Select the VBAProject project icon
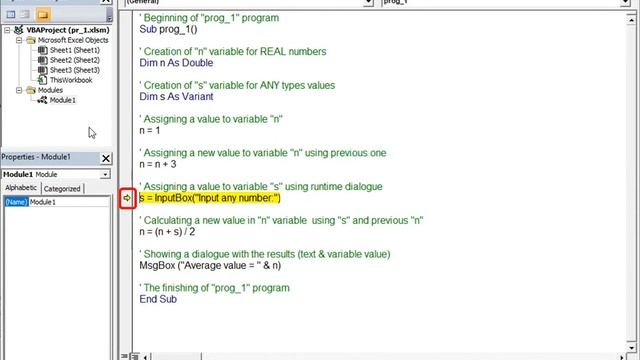Image resolution: width=640 pixels, height=360 pixels. pos(18,30)
